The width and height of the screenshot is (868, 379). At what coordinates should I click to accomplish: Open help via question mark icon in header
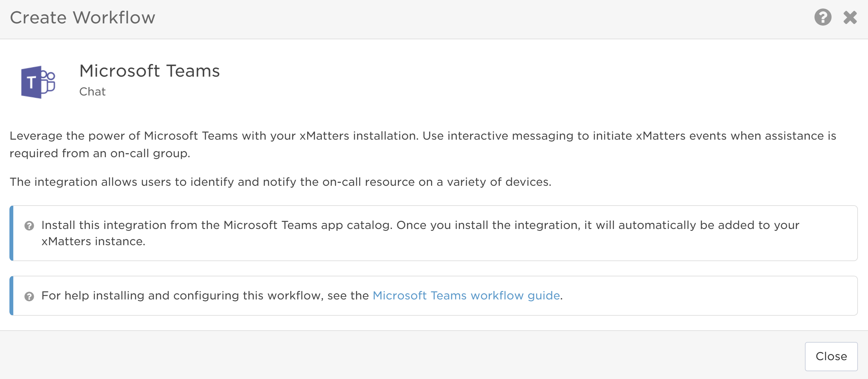click(822, 17)
